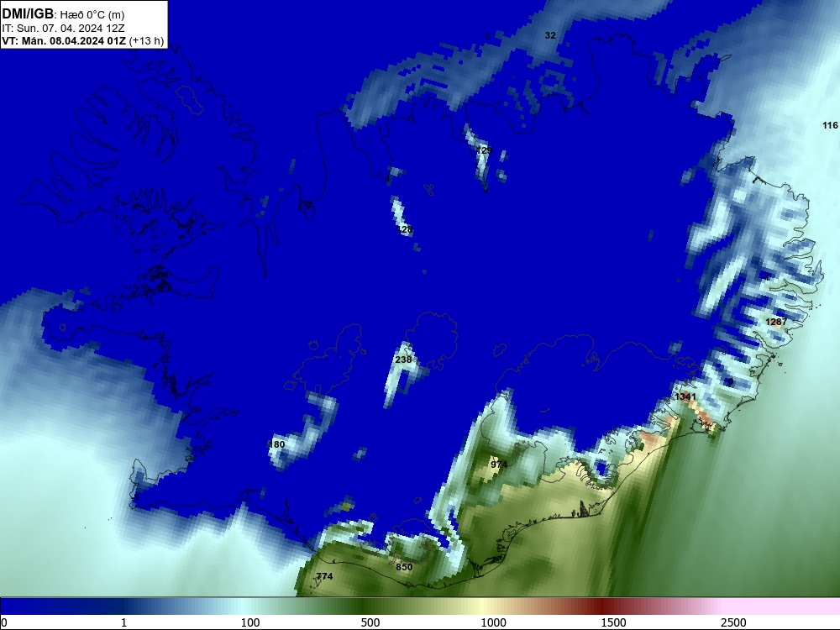Click the map value label 116
The width and height of the screenshot is (840, 630).
(x=830, y=125)
